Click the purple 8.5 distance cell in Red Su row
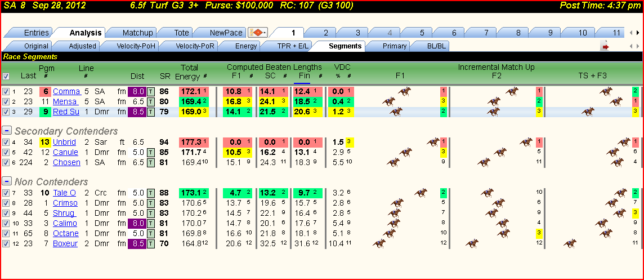Viewport: 644px width, 280px height. click(137, 112)
